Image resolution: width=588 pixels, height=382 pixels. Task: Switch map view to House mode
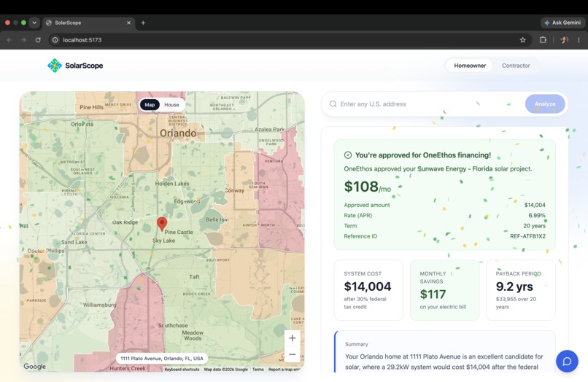coord(171,104)
